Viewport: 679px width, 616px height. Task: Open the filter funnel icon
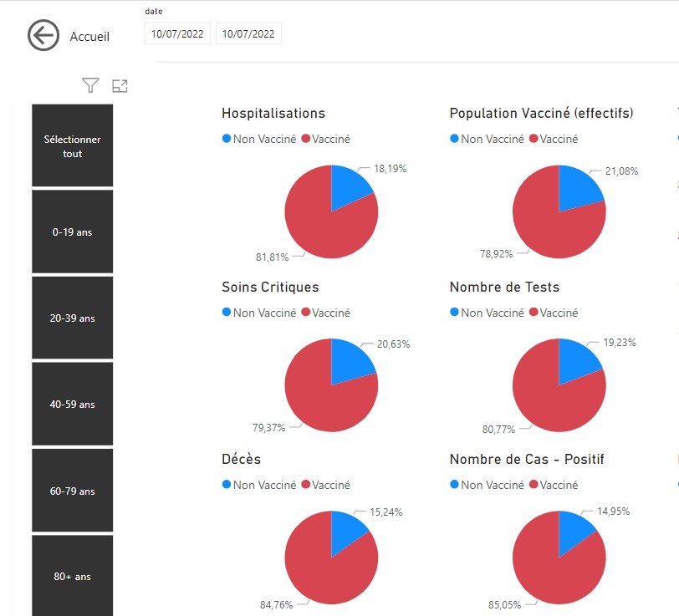pos(90,85)
